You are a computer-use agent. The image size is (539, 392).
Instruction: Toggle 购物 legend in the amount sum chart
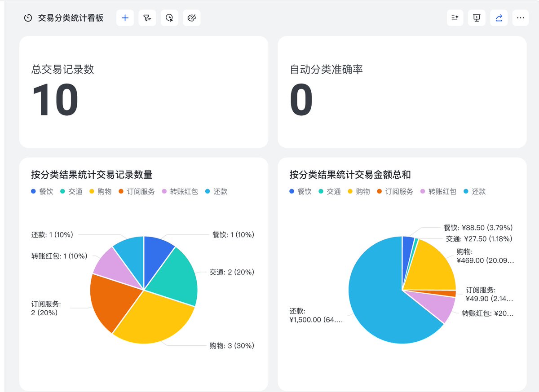359,191
